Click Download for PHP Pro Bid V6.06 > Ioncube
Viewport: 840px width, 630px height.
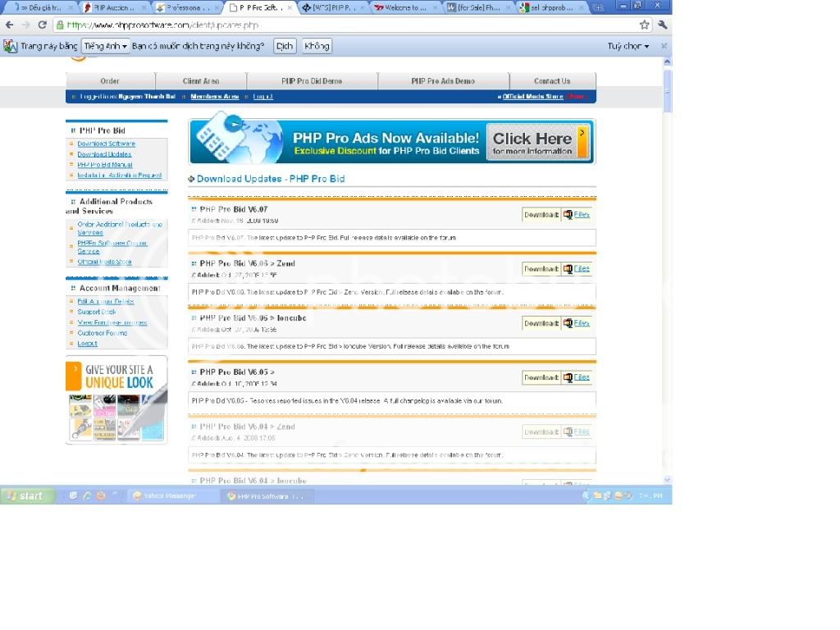(541, 323)
